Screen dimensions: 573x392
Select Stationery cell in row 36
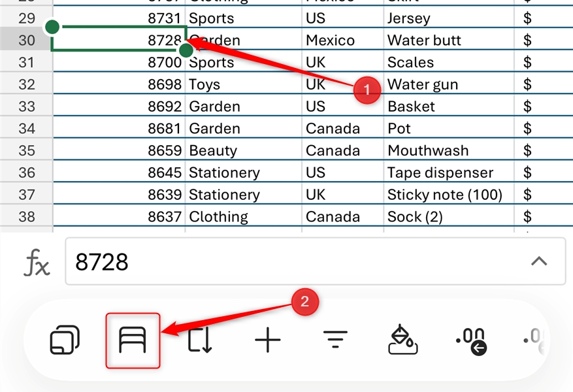[244, 172]
